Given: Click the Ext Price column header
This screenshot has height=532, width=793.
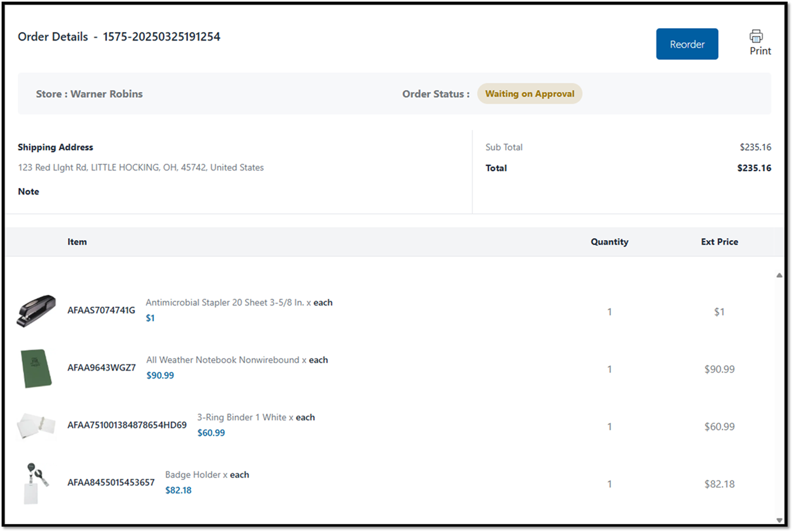Looking at the screenshot, I should (719, 242).
